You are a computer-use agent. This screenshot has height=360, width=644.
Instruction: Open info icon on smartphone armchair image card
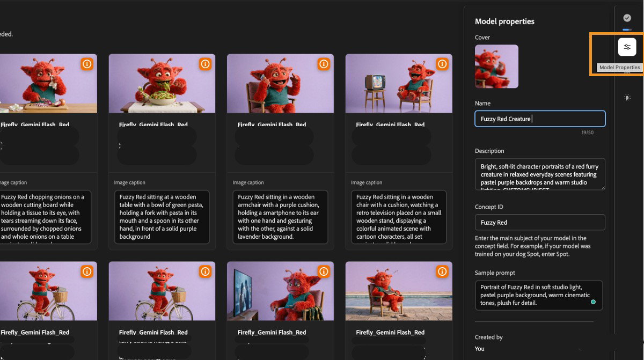(324, 64)
